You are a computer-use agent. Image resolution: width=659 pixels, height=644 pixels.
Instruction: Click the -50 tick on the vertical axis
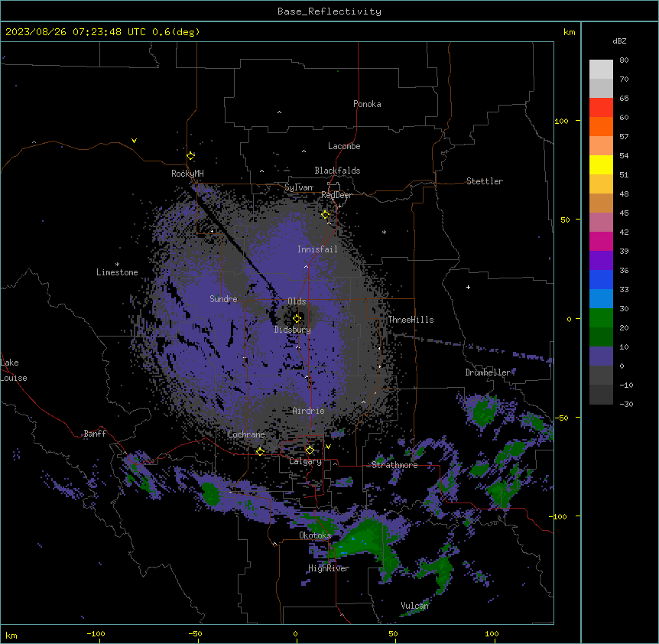click(561, 418)
